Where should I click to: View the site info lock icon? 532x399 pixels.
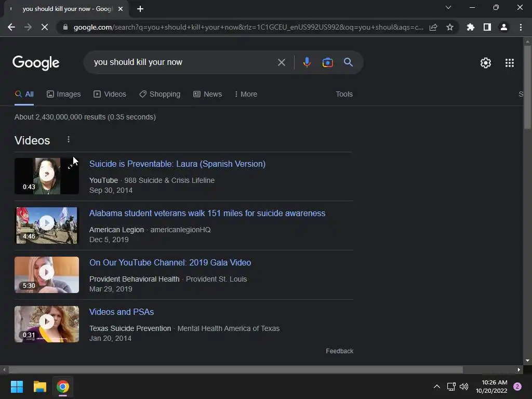coord(65,27)
